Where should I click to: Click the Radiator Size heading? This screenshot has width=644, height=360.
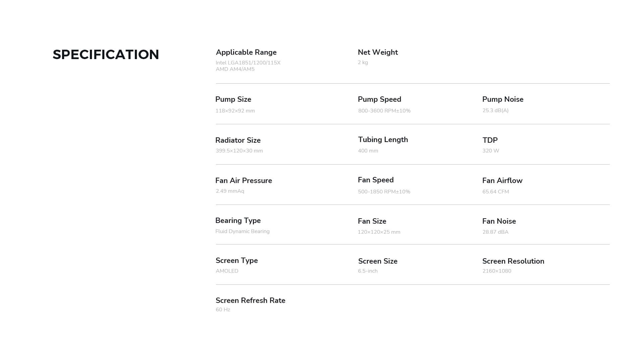238,140
